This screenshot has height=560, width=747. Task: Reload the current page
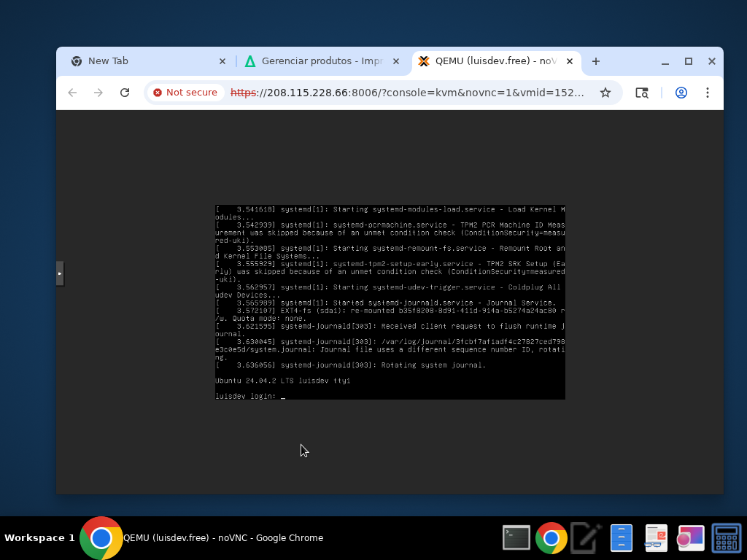[125, 93]
